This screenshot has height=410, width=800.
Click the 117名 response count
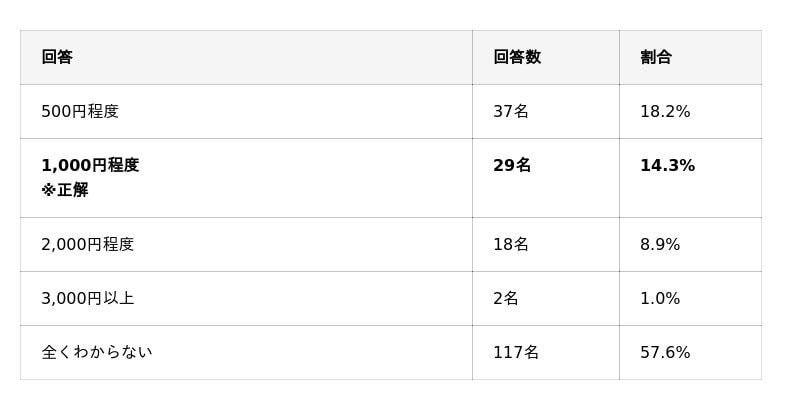[x=516, y=352]
